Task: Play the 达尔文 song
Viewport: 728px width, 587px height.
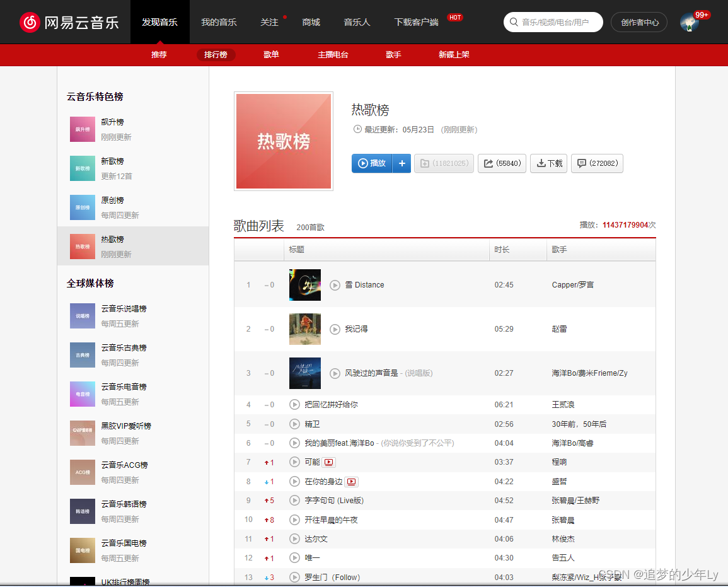Action: click(x=294, y=538)
